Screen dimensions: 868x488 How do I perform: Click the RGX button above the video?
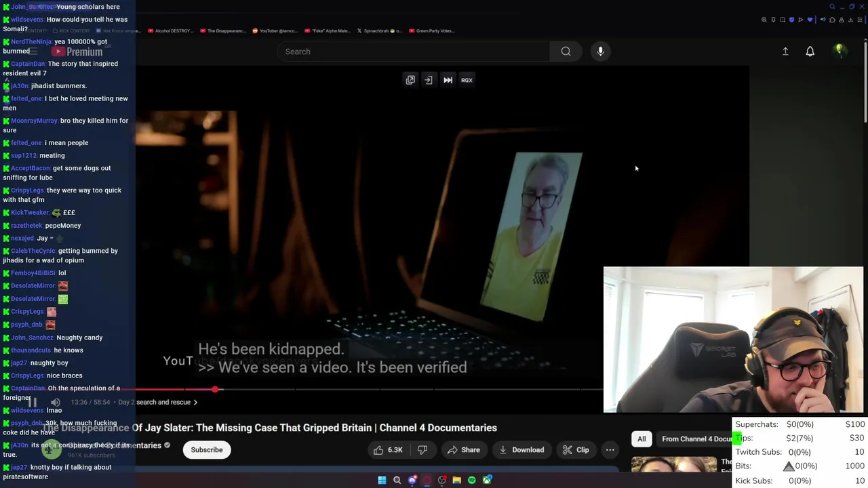[x=467, y=80]
